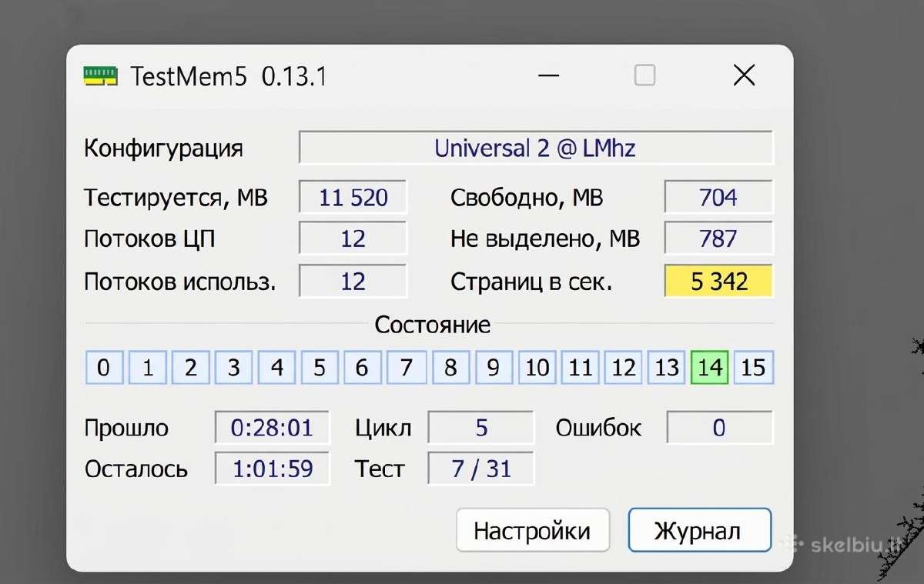Minimize the TestMem5 window
The width and height of the screenshot is (924, 584).
pos(548,75)
